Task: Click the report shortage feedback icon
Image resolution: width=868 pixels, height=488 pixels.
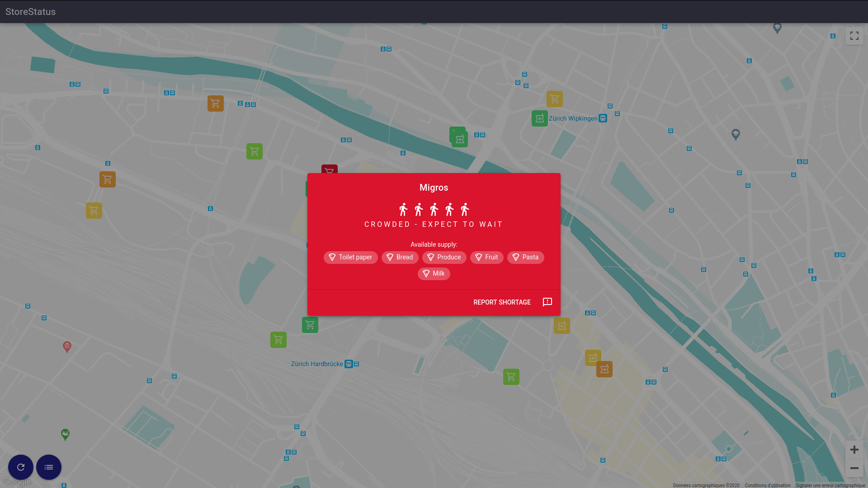Action: (547, 302)
